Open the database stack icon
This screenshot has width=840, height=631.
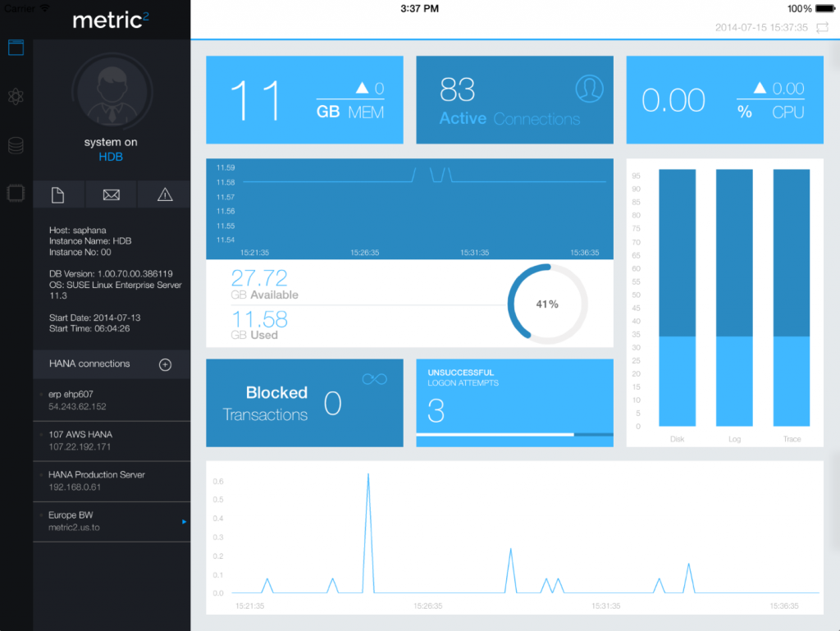coord(16,146)
